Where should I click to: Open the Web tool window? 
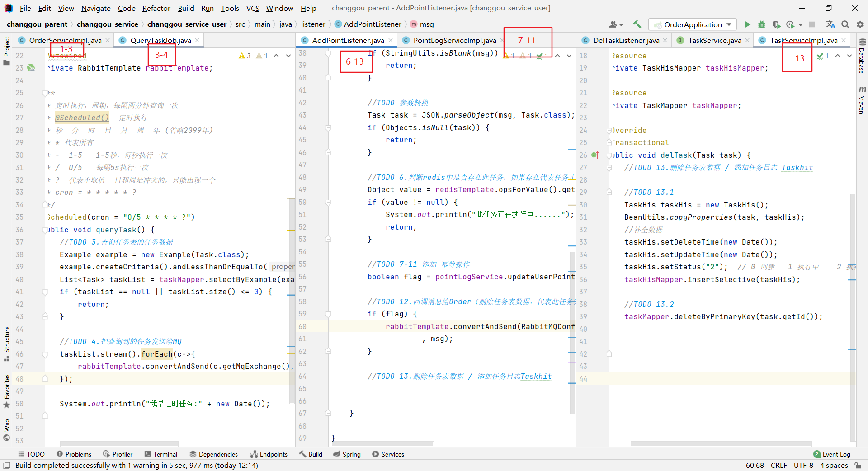(6, 430)
